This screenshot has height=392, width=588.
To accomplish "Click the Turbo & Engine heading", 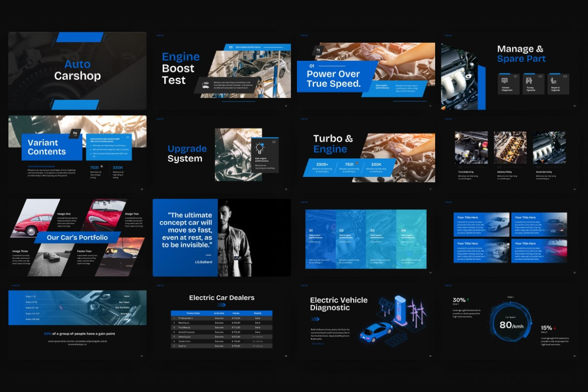I will coord(333,144).
